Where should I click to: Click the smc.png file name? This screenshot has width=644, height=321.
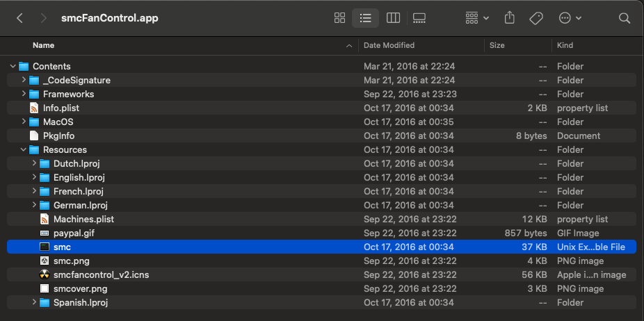72,261
